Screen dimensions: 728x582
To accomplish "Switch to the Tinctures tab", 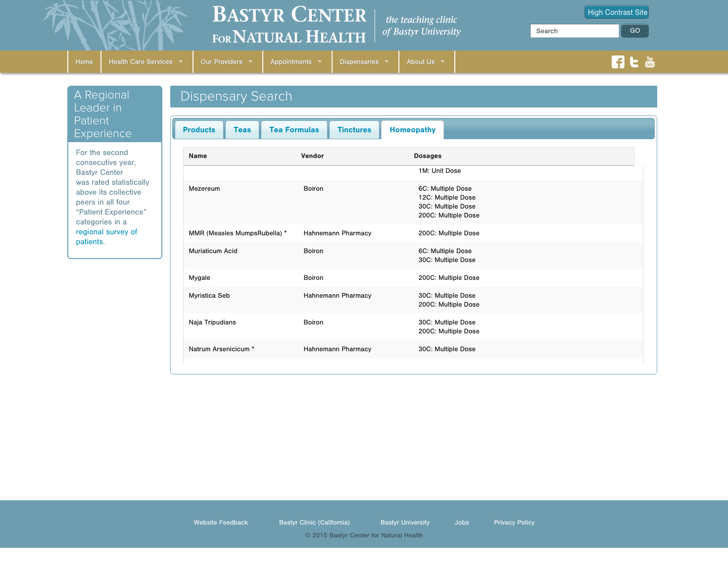I will pyautogui.click(x=354, y=130).
